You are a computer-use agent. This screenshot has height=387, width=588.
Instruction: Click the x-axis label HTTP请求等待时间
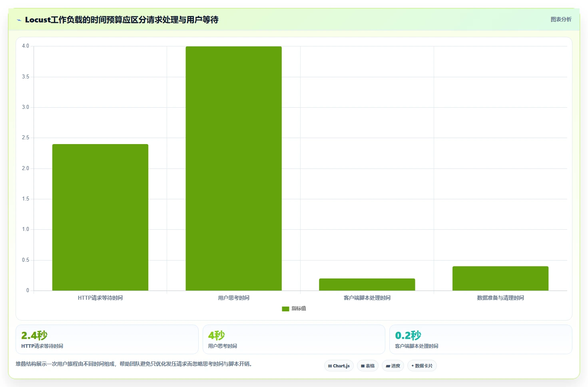[100, 298]
